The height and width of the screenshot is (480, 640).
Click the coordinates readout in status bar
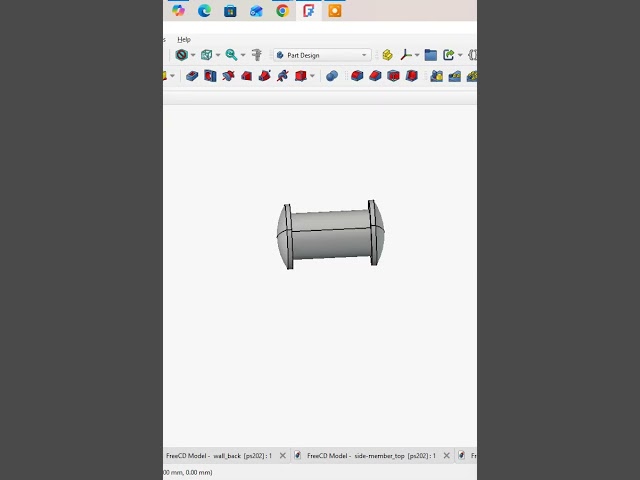pos(188,472)
